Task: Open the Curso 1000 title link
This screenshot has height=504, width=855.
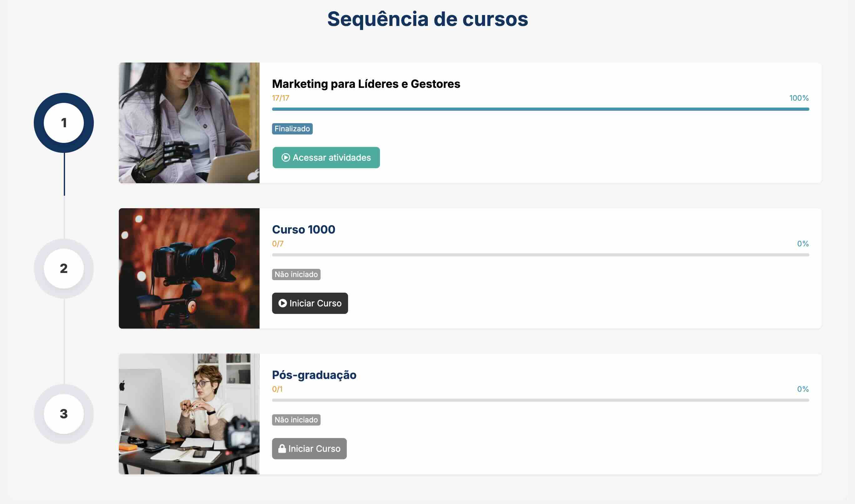Action: [x=303, y=229]
